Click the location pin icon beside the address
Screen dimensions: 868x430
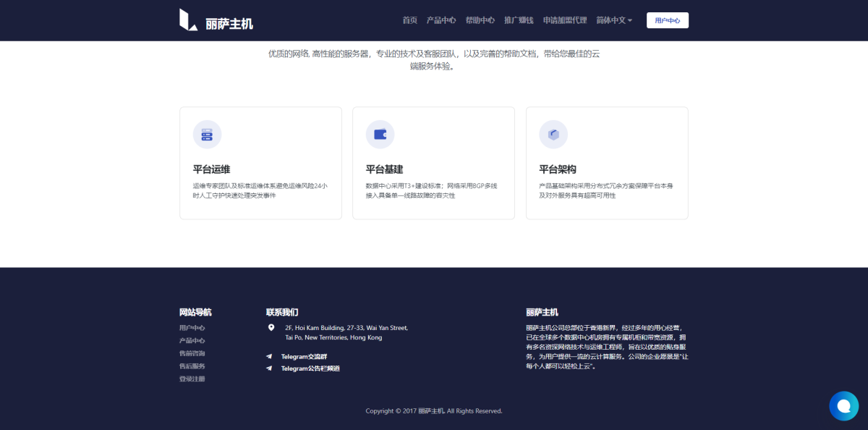pyautogui.click(x=271, y=328)
